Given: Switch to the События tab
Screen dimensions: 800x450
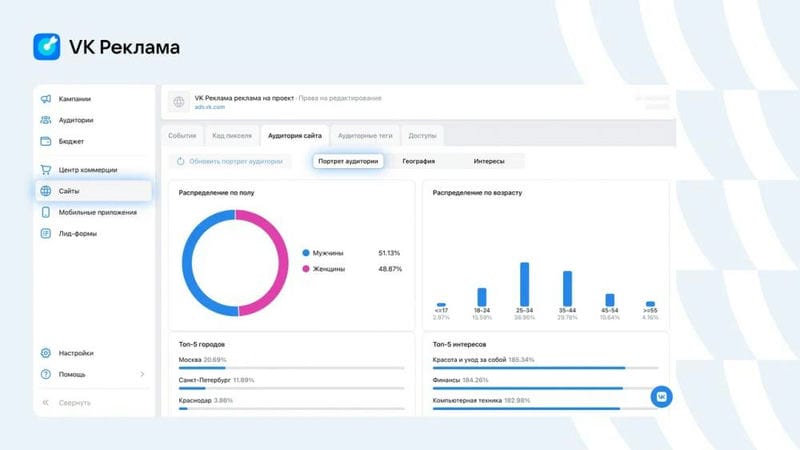Looking at the screenshot, I should click(182, 136).
